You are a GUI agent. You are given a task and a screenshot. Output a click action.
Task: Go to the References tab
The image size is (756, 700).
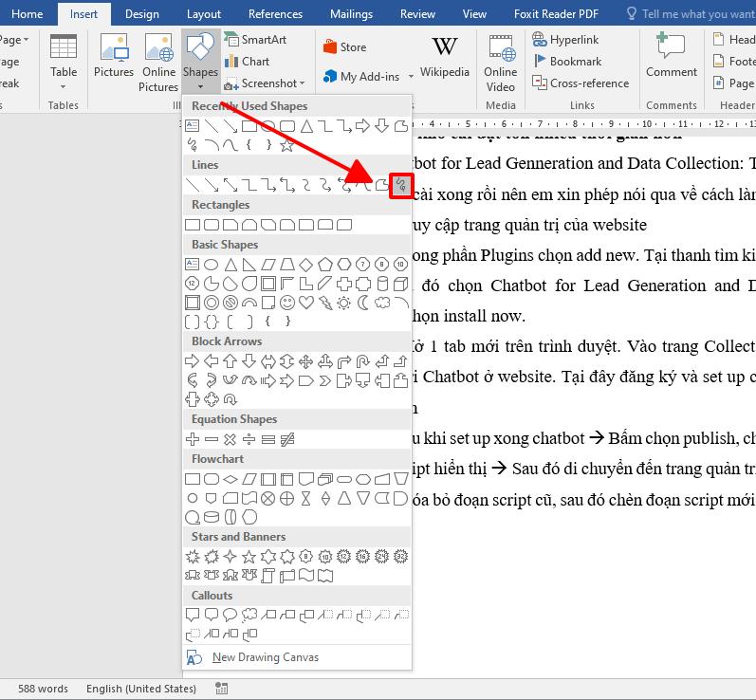pyautogui.click(x=275, y=14)
